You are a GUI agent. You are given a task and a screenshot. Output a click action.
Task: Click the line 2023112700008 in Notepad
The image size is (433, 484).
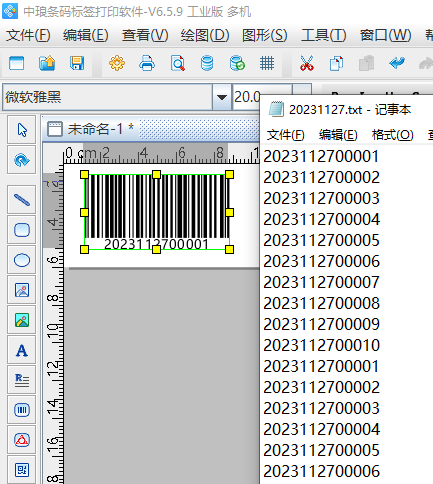pyautogui.click(x=321, y=303)
